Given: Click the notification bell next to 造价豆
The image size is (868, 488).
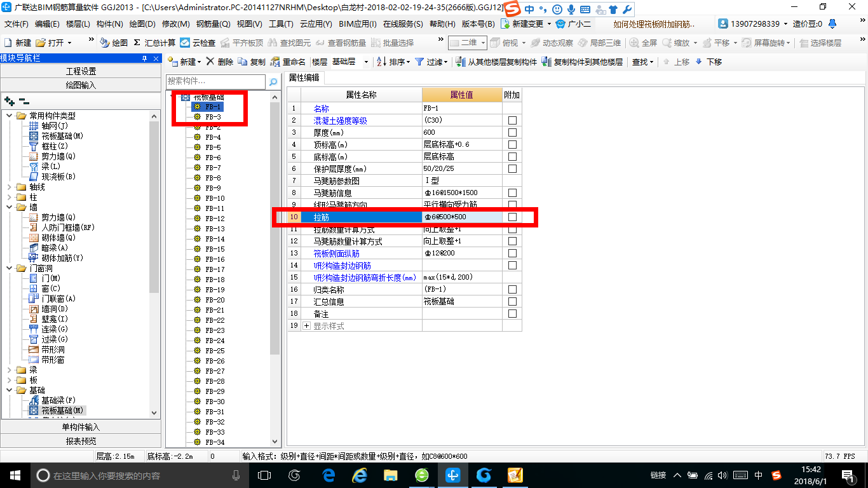Looking at the screenshot, I should tap(831, 24).
